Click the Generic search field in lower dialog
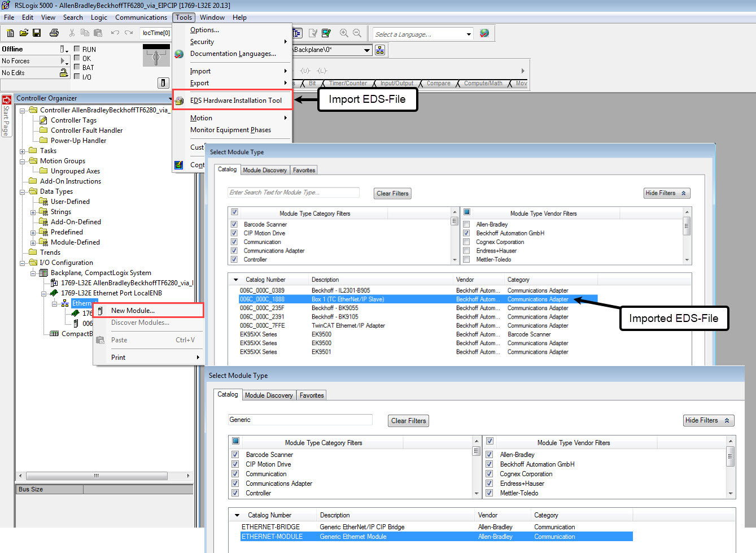756x553 pixels. tap(300, 420)
